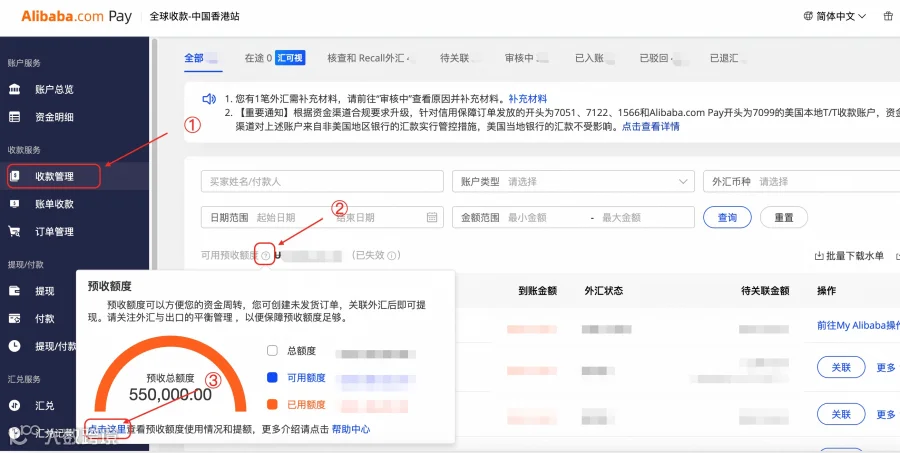This screenshot has height=453, width=900.
Task: Click the 买家姓名/付款人 input field
Action: [x=322, y=181]
